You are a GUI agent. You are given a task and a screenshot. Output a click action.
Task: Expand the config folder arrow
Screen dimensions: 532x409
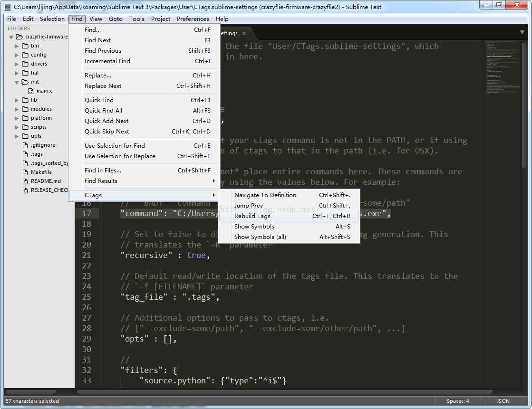tap(17, 55)
